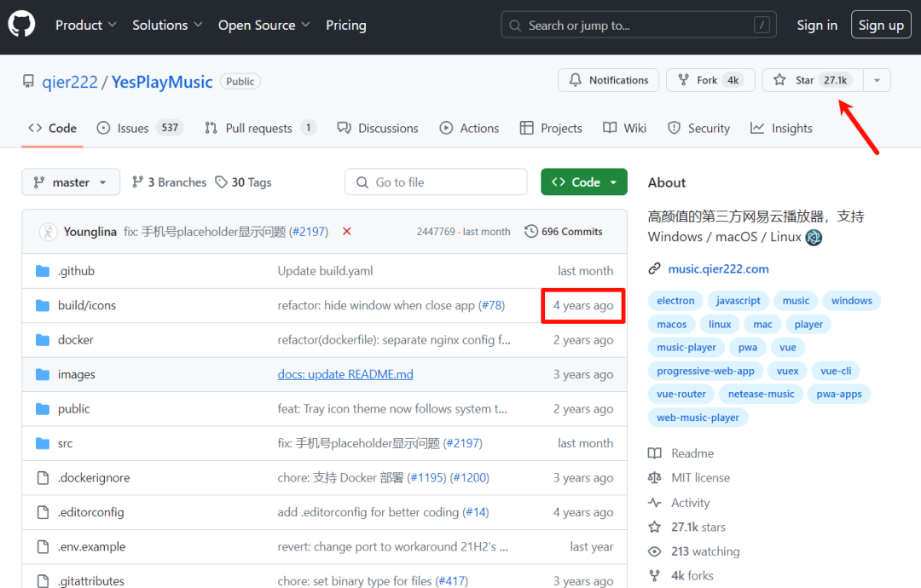
Task: Open the .editorconfig file
Action: (x=91, y=512)
